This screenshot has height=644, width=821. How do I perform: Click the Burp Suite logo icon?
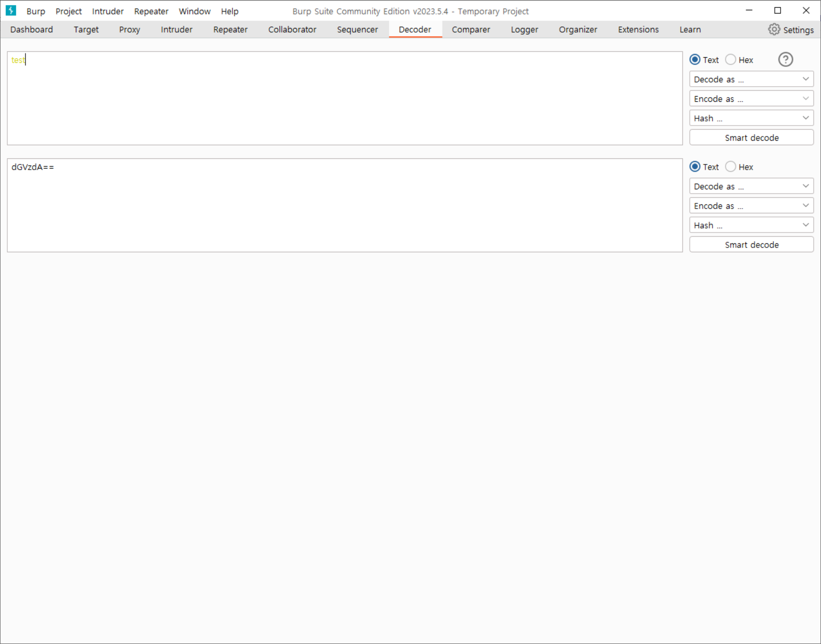click(x=11, y=10)
